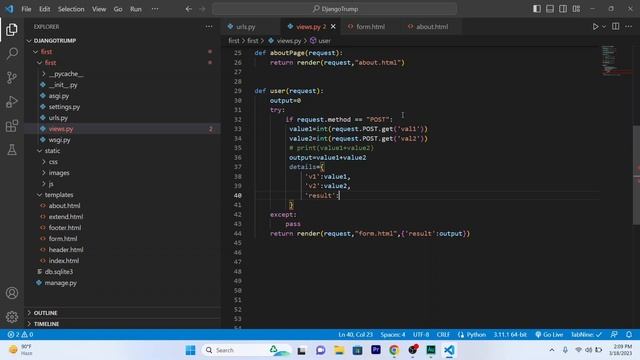The image size is (640, 360).
Task: Switch to the urls.py tab
Action: (x=251, y=27)
